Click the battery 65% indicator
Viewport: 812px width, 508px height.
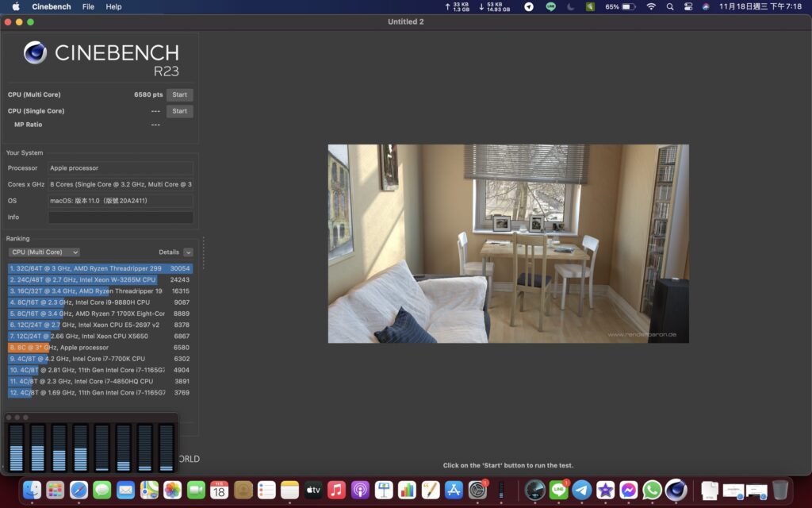(620, 6)
